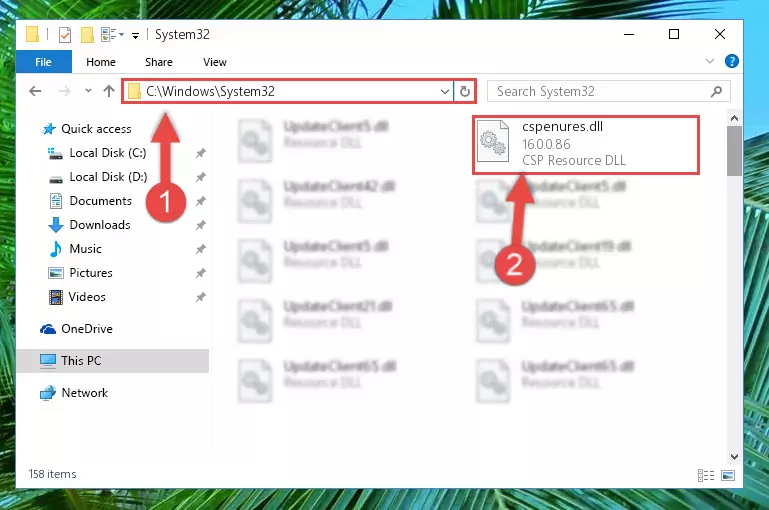The width and height of the screenshot is (769, 510).
Task: Select OneDrive in navigation pane
Action: pos(87,329)
